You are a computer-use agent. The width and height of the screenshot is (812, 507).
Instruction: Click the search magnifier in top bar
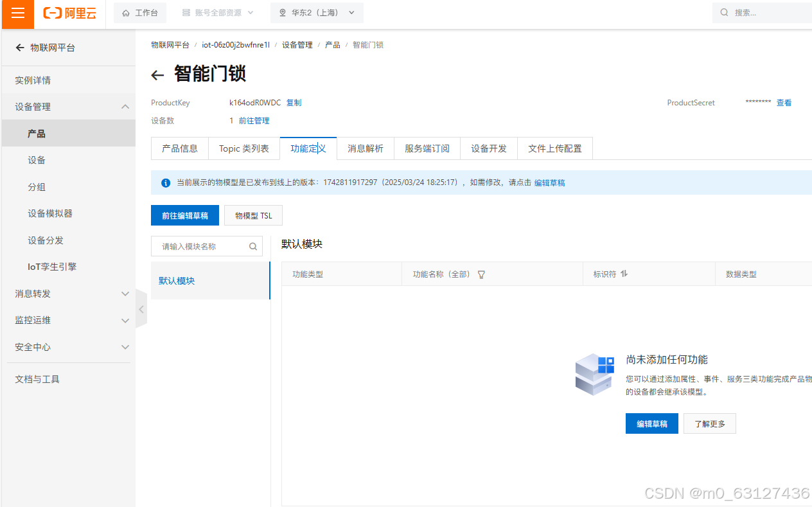[x=724, y=12]
